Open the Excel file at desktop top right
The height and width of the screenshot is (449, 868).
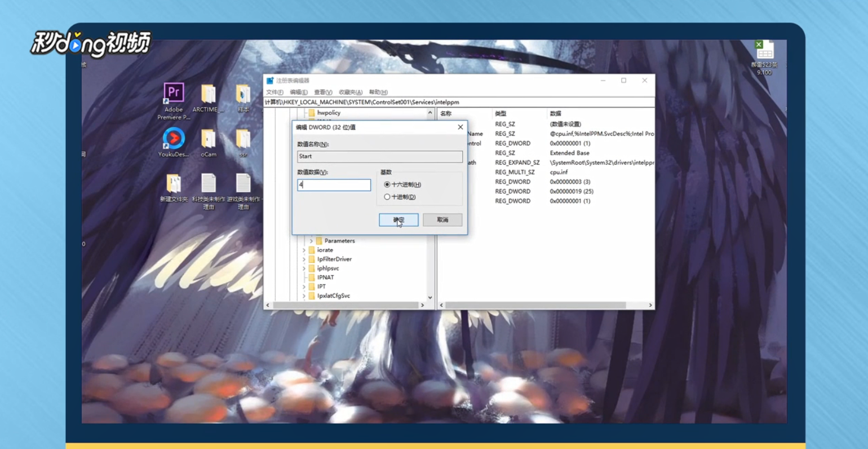[765, 58]
